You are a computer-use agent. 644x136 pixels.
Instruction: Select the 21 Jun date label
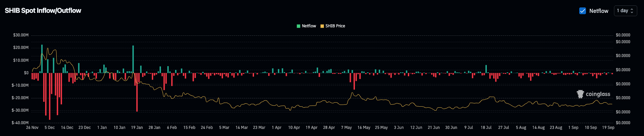[434, 128]
